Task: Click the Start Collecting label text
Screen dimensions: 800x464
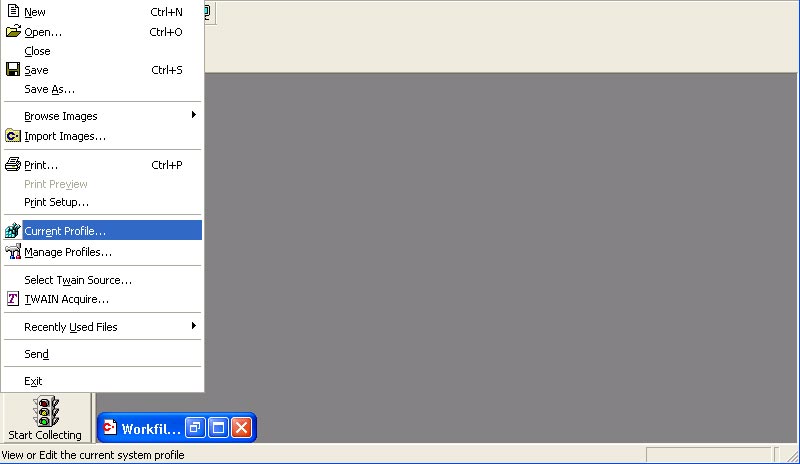Action: (x=45, y=435)
